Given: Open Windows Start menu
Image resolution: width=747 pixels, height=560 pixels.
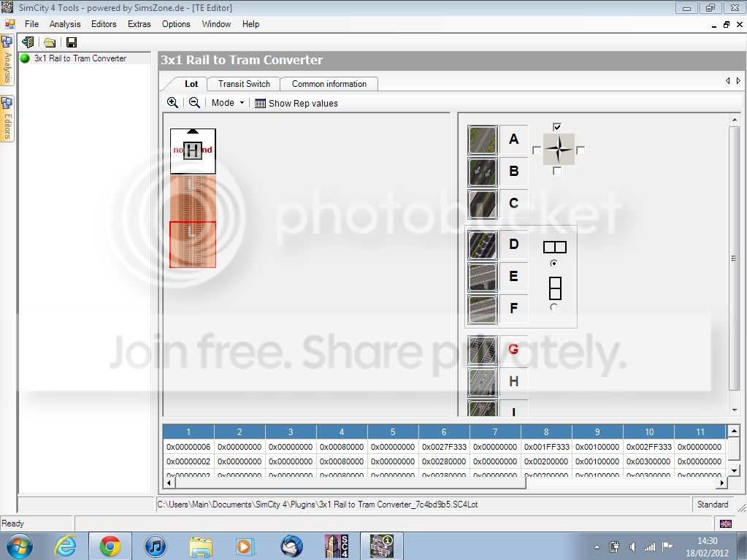Looking at the screenshot, I should [19, 546].
